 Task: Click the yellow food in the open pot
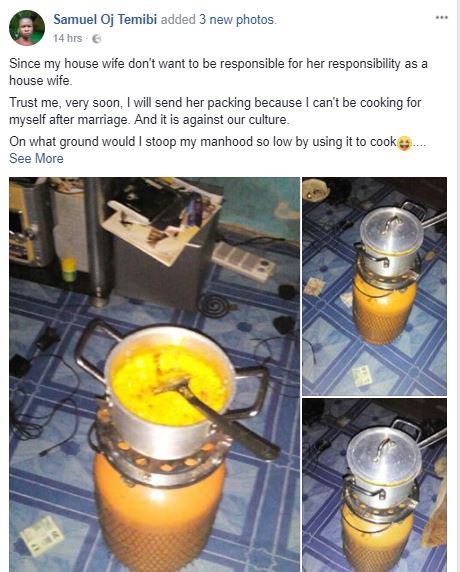169,385
